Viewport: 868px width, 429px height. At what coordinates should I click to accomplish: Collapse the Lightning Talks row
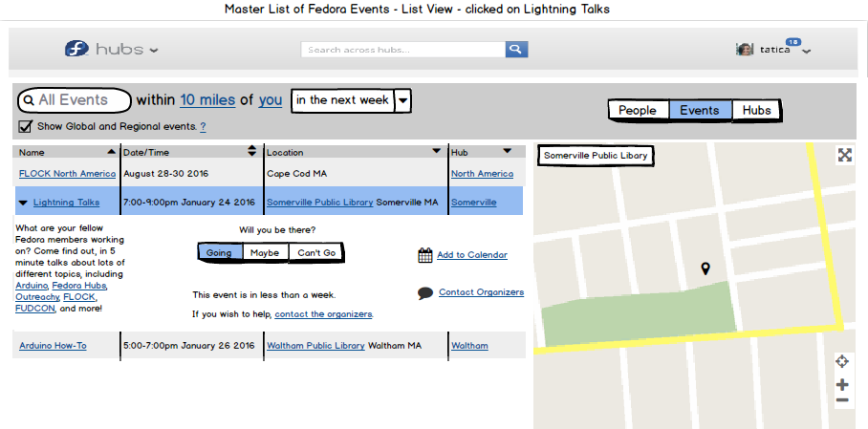click(23, 203)
